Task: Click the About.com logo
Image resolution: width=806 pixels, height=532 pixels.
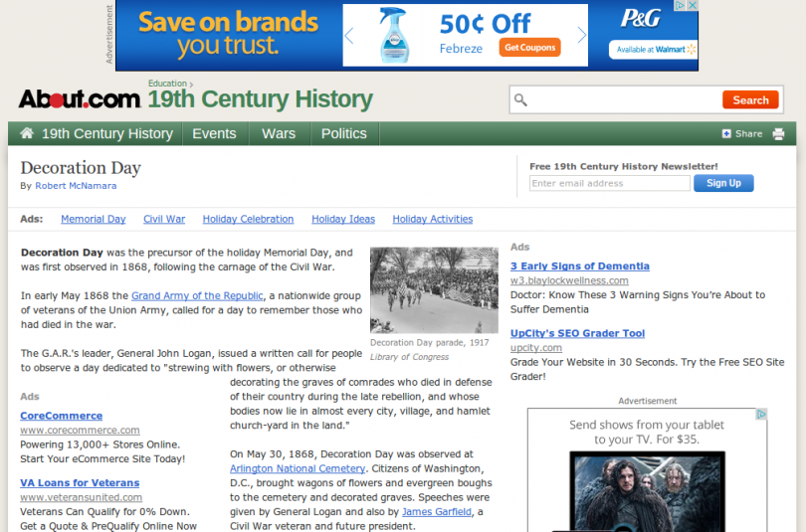Action: tap(80, 98)
